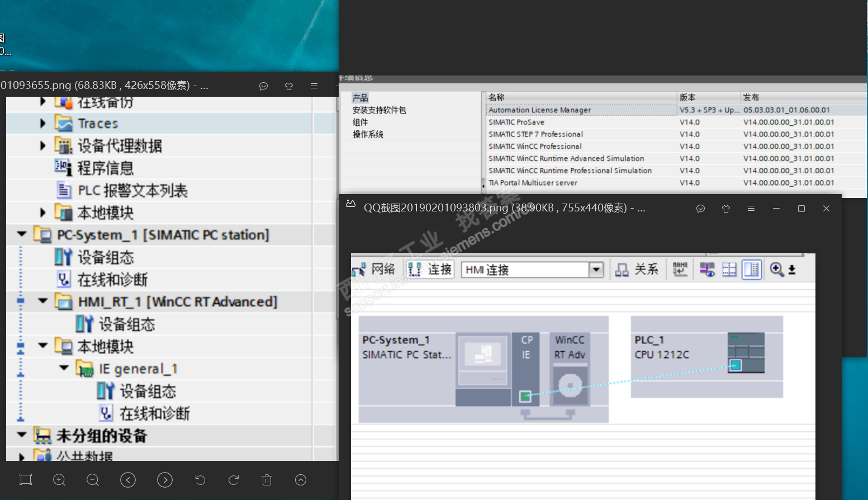Image resolution: width=868 pixels, height=500 pixels.
Task: Collapse the IE general_1 tree node
Action: coord(64,368)
